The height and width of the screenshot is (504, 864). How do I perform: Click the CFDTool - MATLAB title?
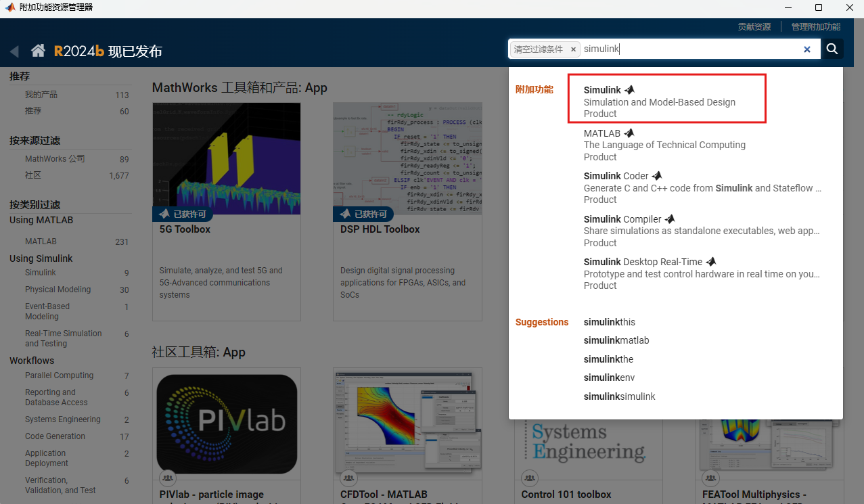pyautogui.click(x=384, y=495)
